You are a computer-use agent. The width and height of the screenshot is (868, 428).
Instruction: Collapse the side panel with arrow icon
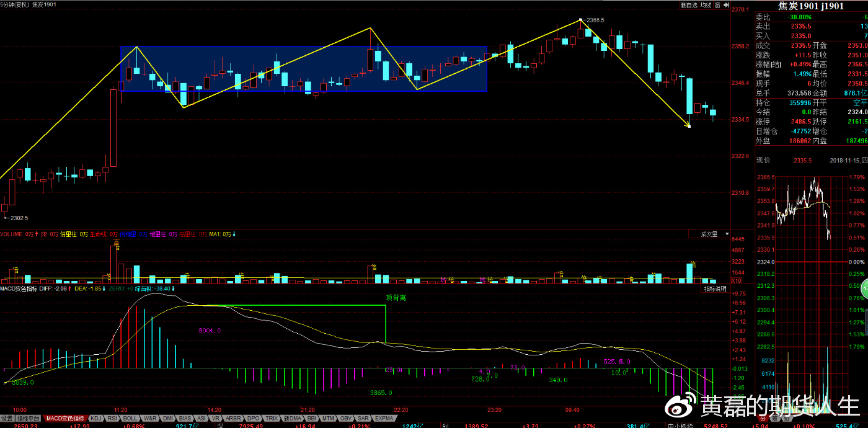[725, 5]
